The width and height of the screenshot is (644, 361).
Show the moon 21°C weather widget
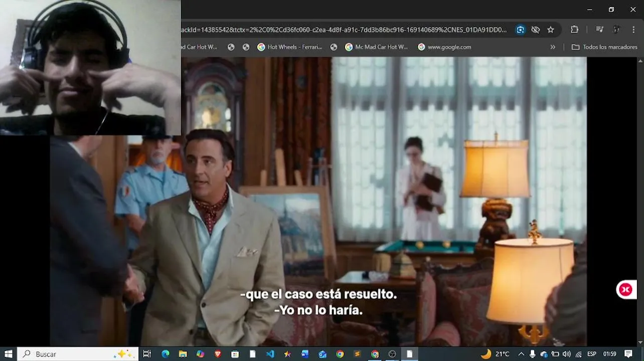tap(495, 354)
